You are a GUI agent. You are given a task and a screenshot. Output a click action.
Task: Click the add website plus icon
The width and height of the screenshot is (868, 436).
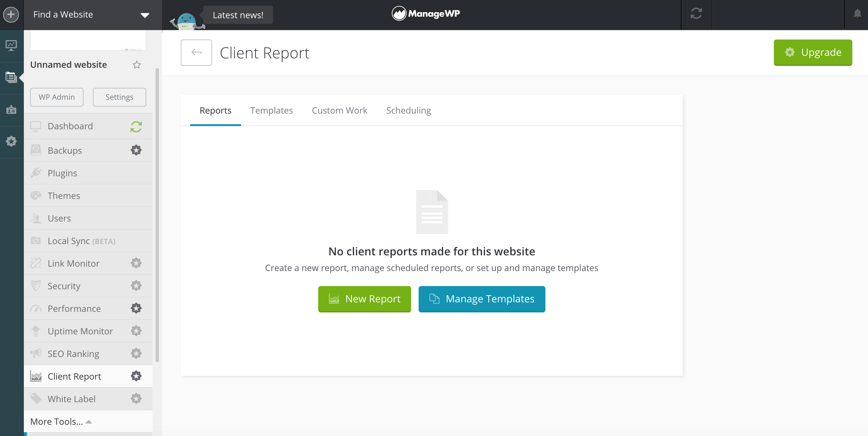point(11,14)
